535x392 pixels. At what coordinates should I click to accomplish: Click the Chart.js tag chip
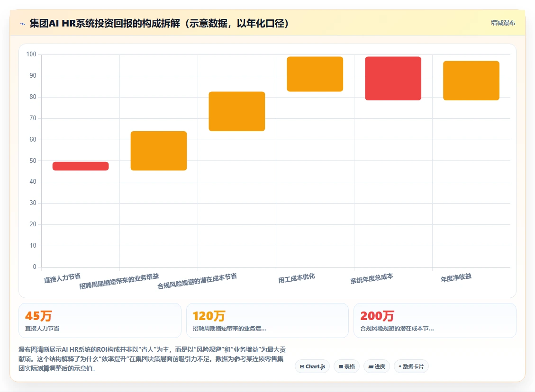click(x=312, y=366)
